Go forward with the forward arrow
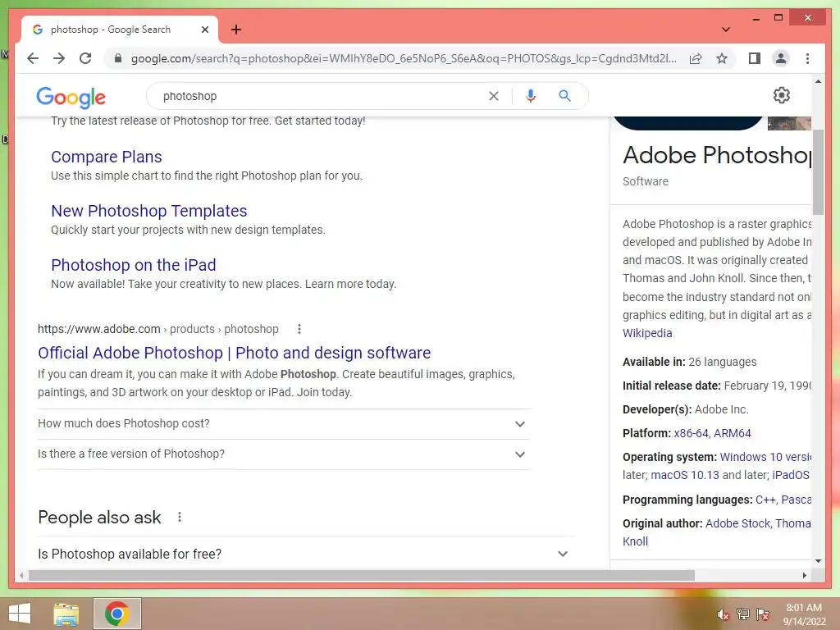 [x=59, y=58]
